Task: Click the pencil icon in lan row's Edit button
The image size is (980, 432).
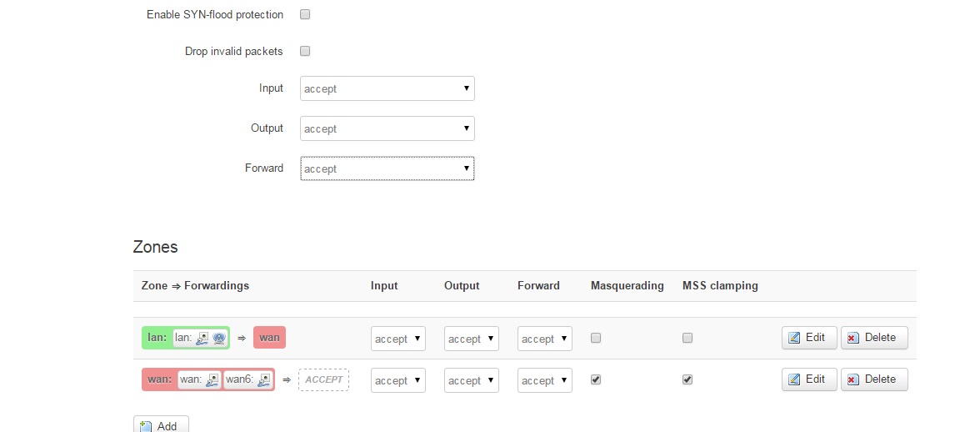Action: (794, 338)
